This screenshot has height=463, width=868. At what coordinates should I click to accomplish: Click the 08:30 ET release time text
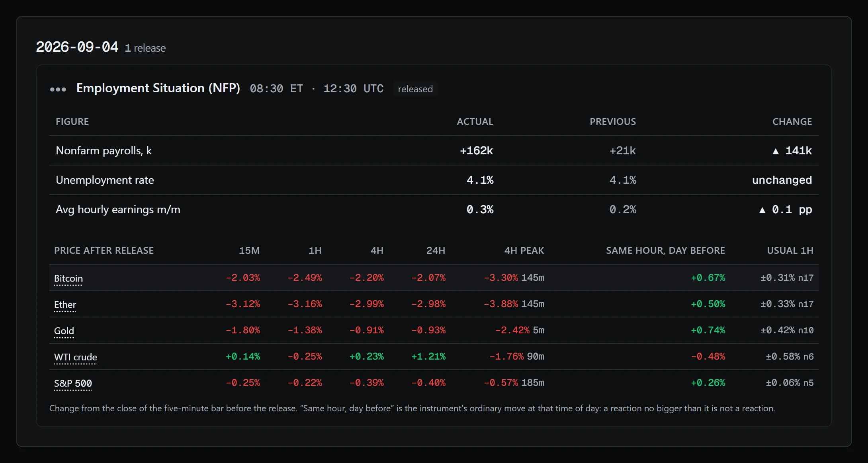pos(276,88)
